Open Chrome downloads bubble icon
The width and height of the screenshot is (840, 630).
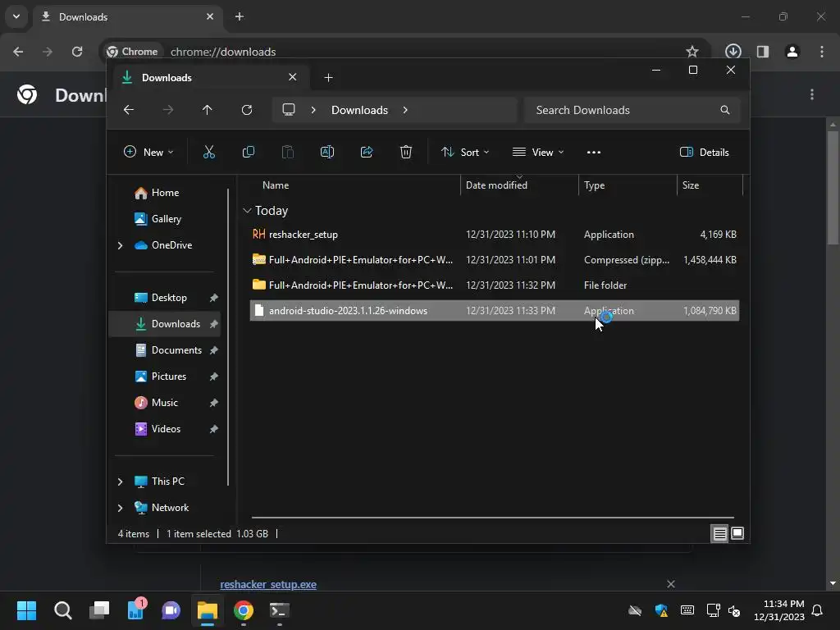click(x=733, y=52)
